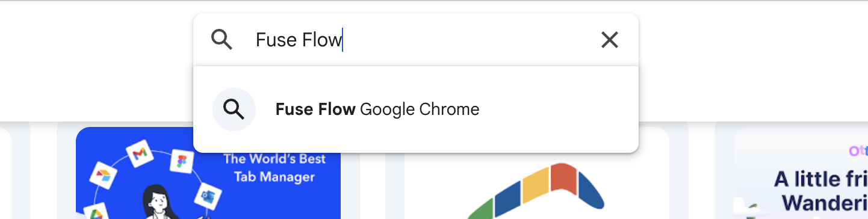The width and height of the screenshot is (868, 219).
Task: Select the 'Fuse Flow Google Chrome' suggestion
Action: (415, 109)
